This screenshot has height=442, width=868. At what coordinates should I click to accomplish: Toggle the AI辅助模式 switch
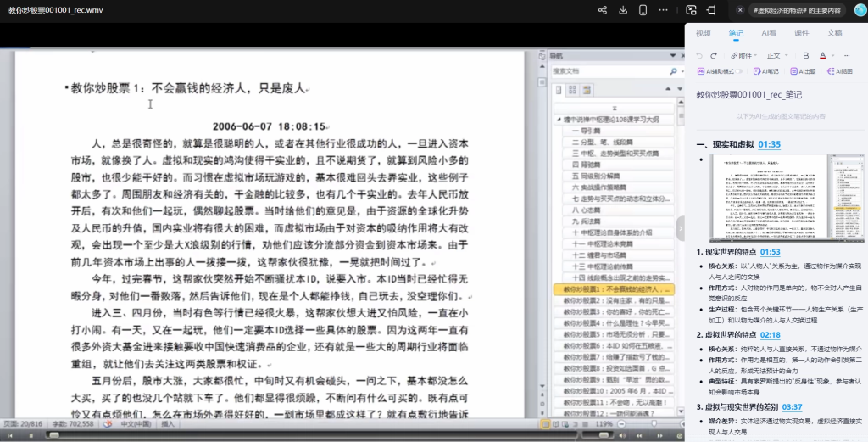[739, 71]
